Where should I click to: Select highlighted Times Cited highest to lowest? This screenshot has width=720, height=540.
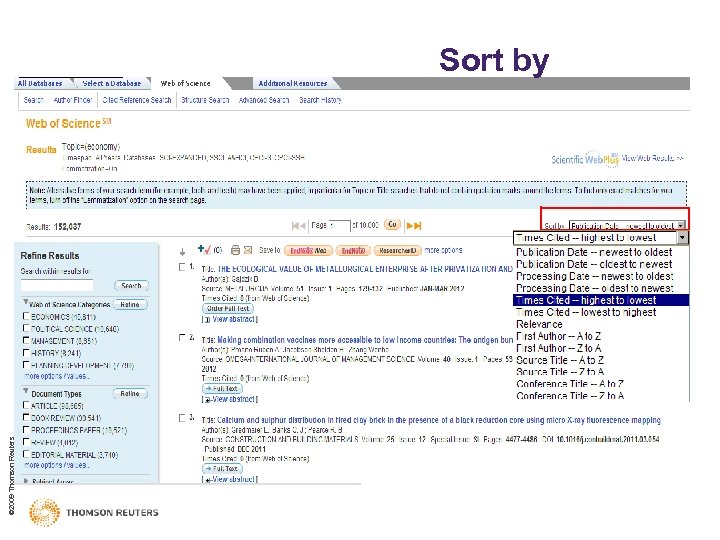coord(601,300)
